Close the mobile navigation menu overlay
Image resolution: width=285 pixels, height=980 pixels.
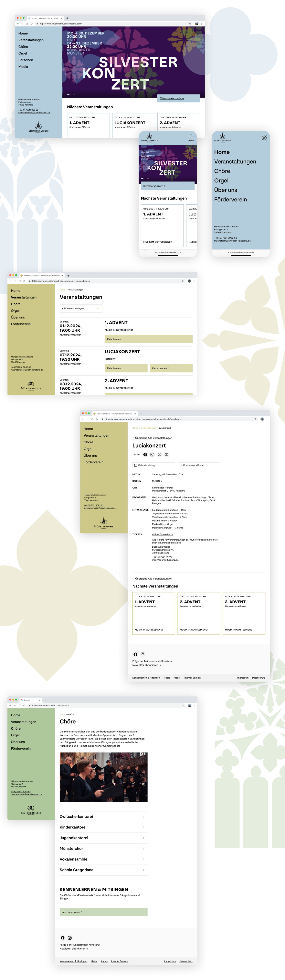[x=264, y=138]
